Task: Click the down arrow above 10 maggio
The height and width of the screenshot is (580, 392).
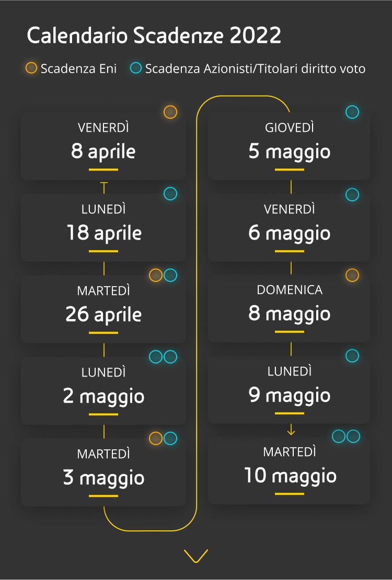Action: pos(291,430)
